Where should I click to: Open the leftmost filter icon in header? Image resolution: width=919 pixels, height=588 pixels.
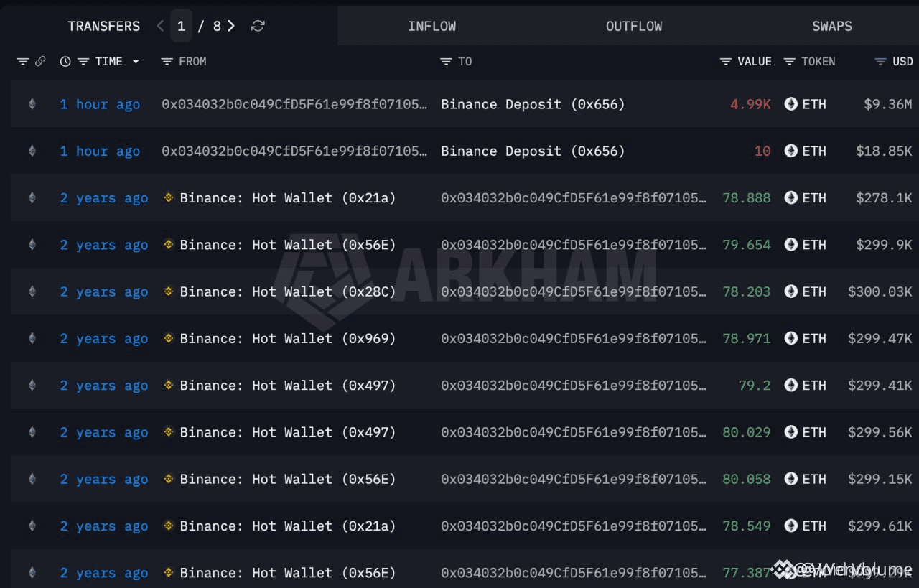[23, 62]
